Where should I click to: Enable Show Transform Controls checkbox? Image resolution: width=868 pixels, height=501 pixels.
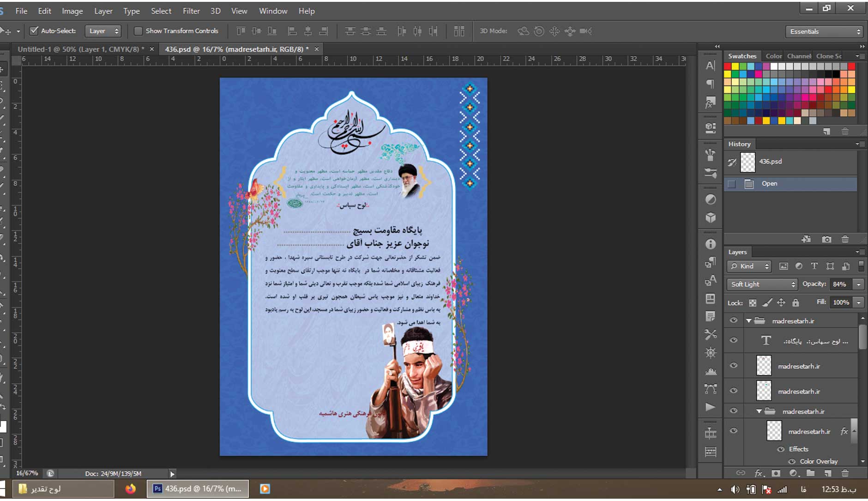click(x=138, y=31)
